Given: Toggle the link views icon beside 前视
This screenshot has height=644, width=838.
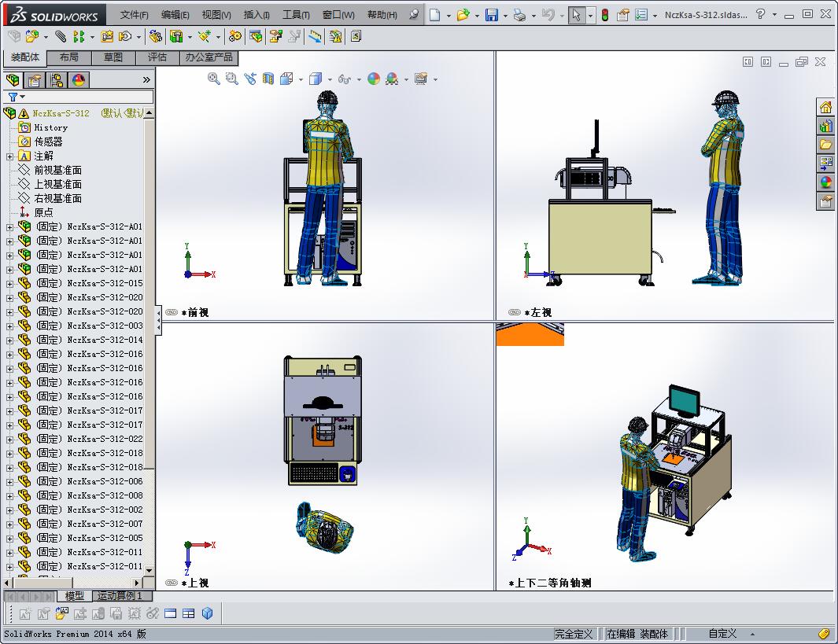Looking at the screenshot, I should (x=172, y=312).
